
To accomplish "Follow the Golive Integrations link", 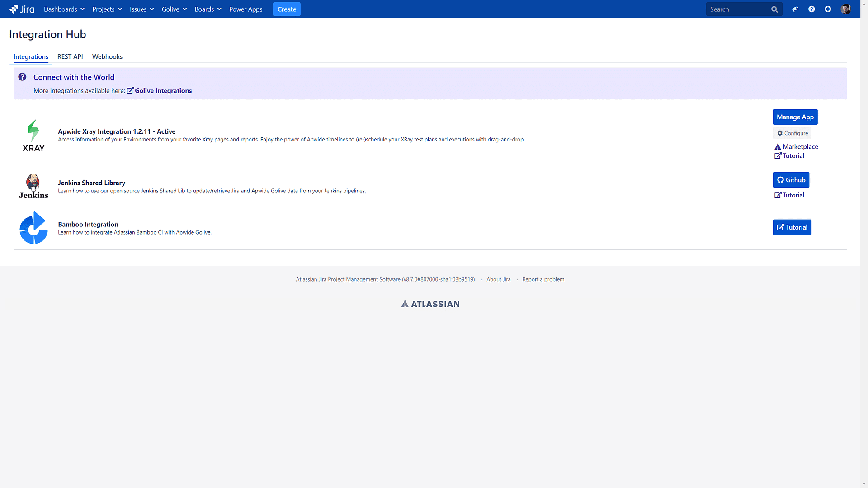I will tap(163, 90).
